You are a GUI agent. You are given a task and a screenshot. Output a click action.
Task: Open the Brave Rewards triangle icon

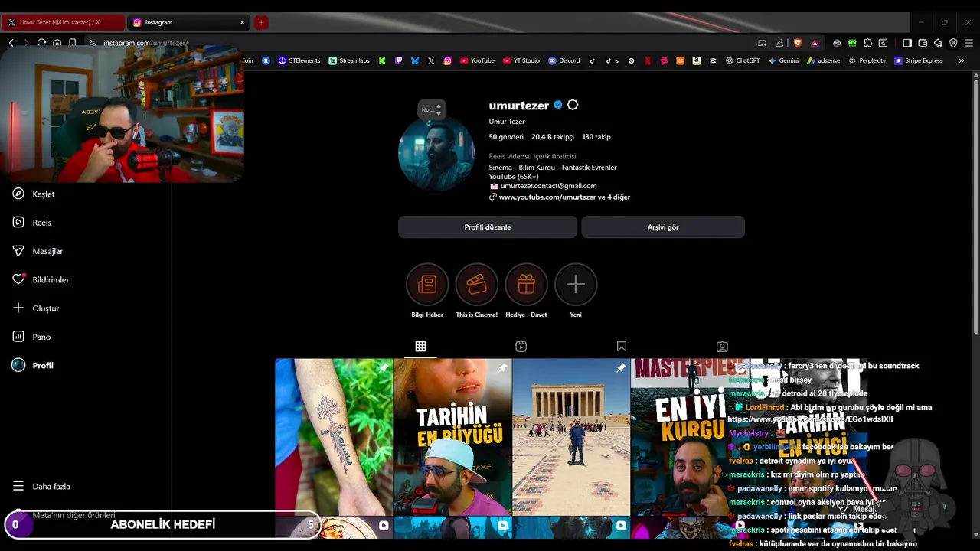click(815, 43)
